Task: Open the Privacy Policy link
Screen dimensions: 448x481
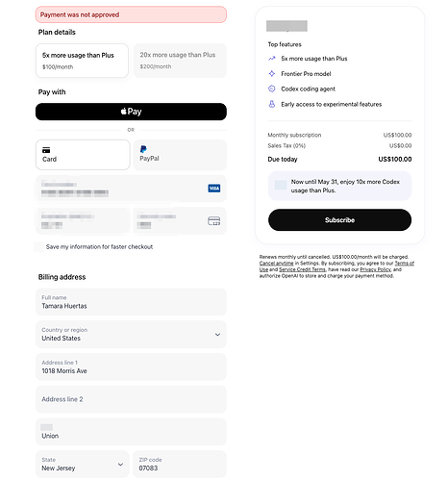Action: coord(375,269)
